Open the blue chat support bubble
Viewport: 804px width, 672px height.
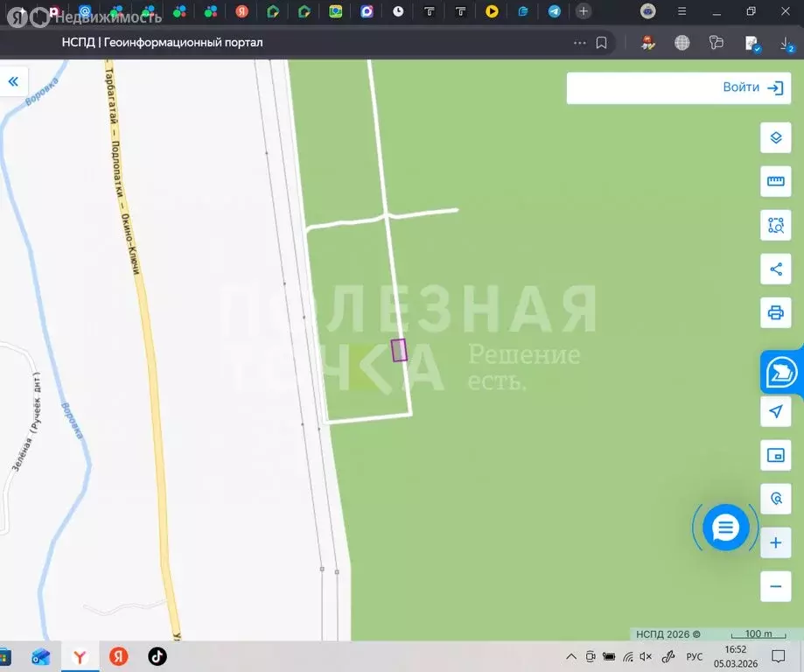coord(724,528)
